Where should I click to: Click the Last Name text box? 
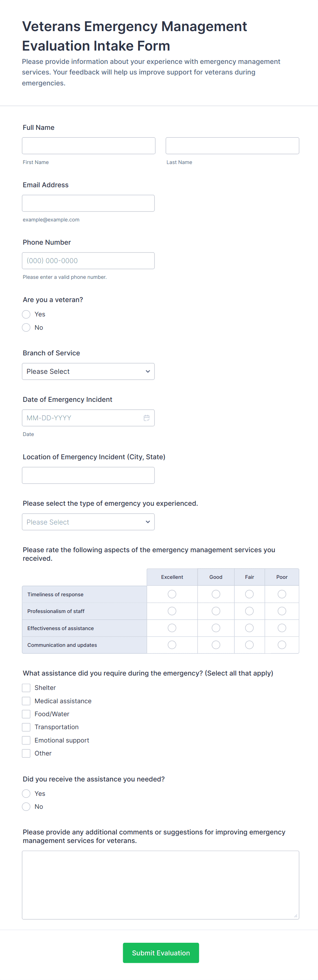click(232, 146)
